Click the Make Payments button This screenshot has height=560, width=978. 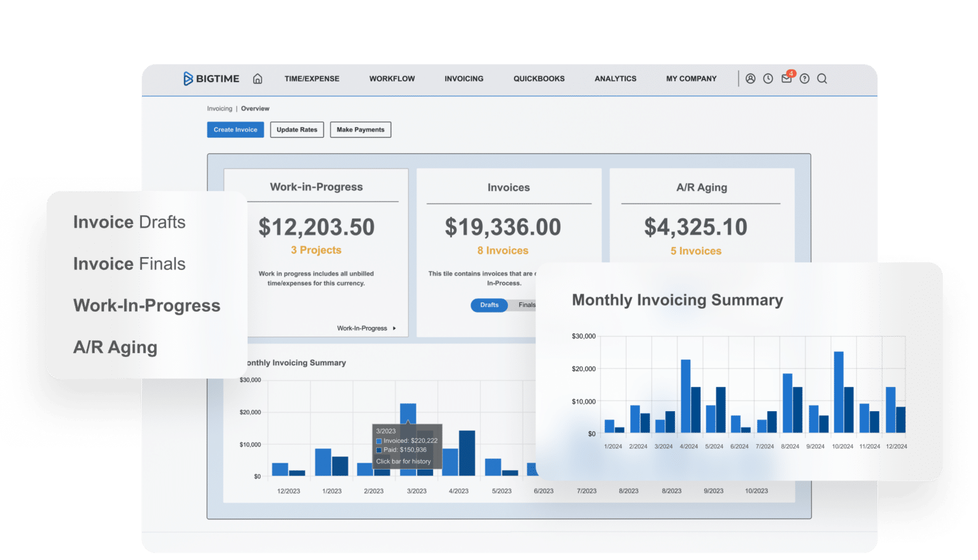click(360, 129)
